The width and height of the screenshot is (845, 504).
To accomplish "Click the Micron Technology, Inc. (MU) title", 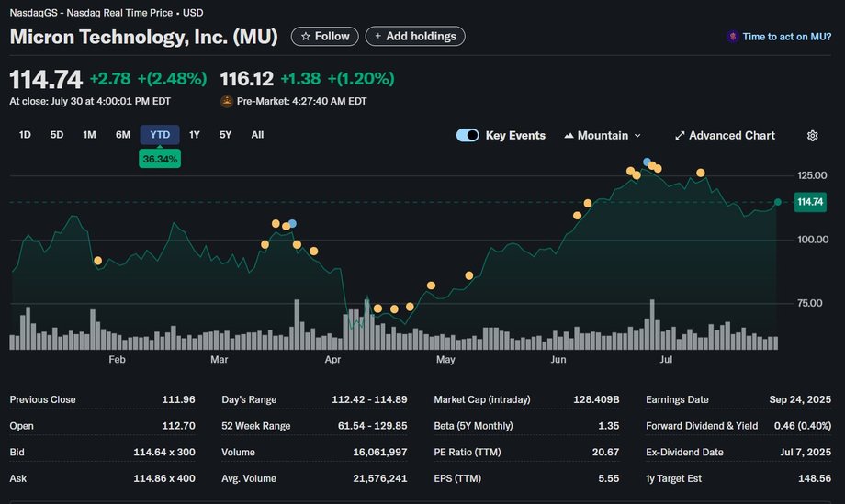I will (144, 37).
